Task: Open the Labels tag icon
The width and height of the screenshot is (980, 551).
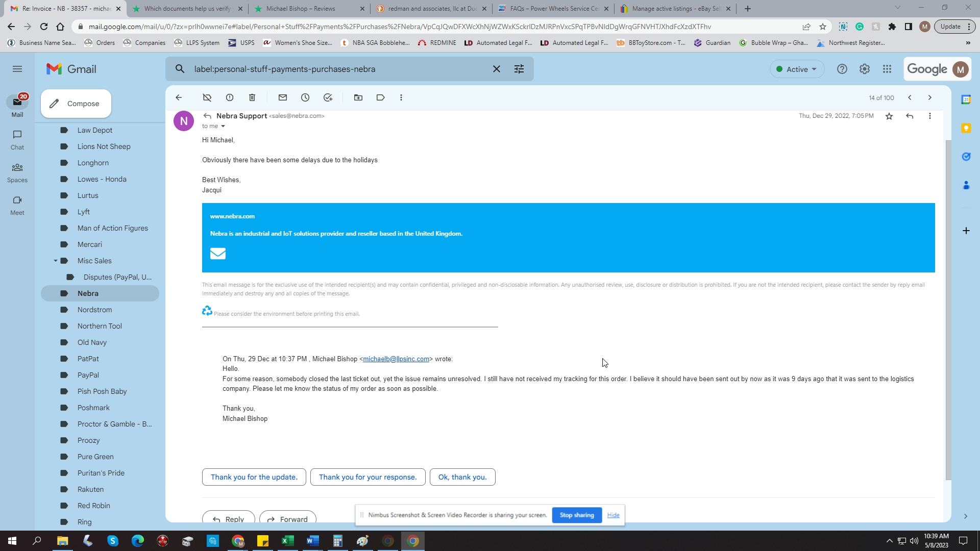Action: click(381, 97)
